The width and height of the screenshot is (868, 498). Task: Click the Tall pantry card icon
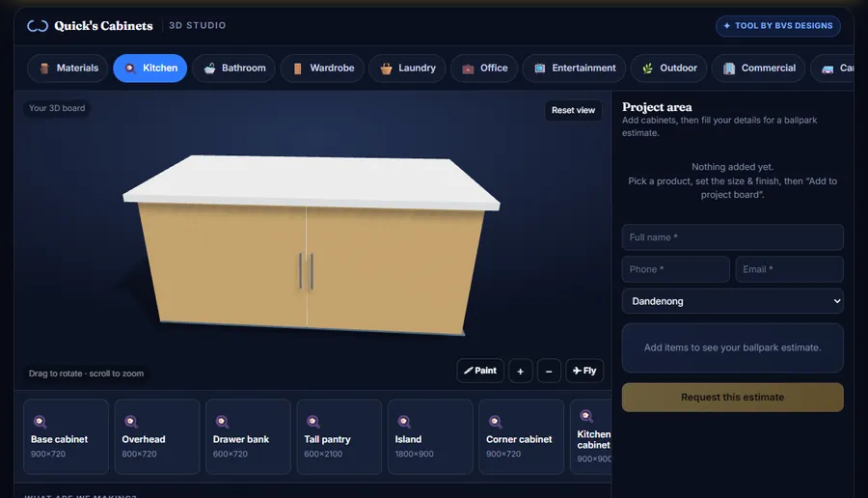[x=312, y=422]
